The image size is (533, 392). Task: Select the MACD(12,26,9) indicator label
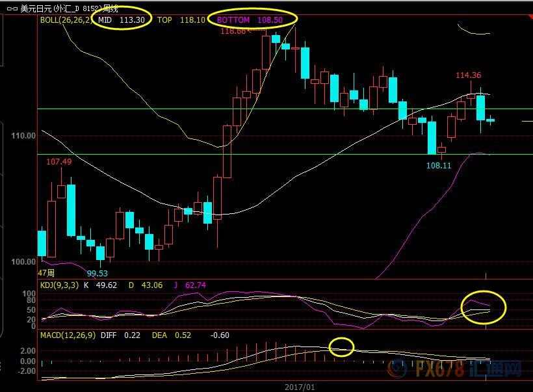(x=68, y=335)
